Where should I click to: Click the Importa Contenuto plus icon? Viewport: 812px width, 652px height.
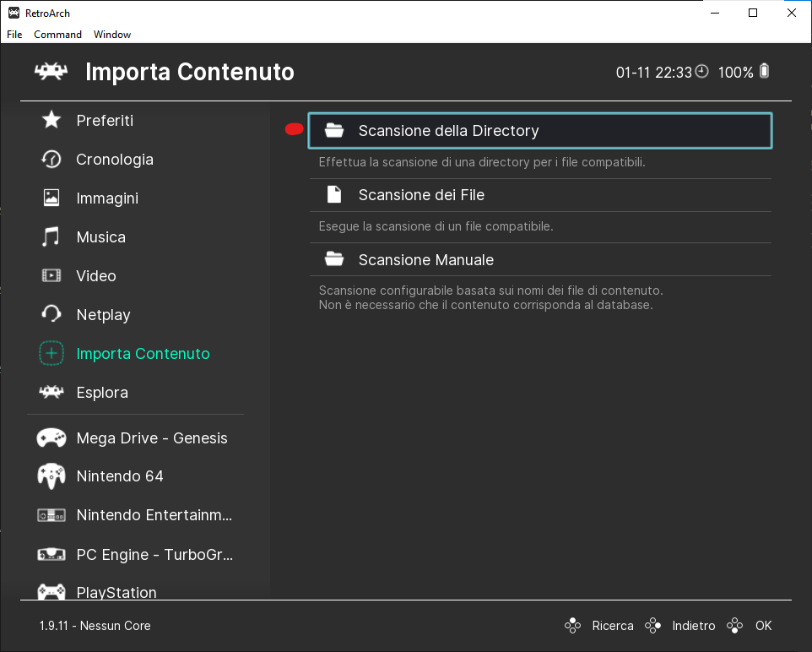[51, 354]
